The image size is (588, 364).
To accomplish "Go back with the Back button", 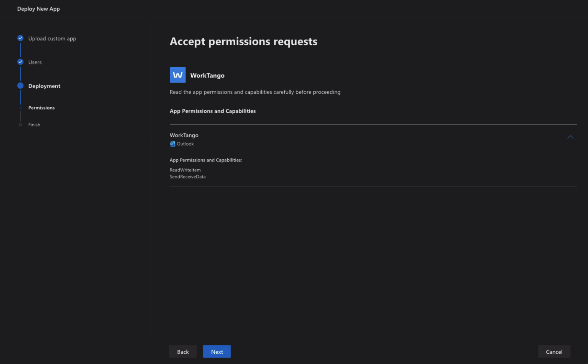I will click(x=183, y=351).
